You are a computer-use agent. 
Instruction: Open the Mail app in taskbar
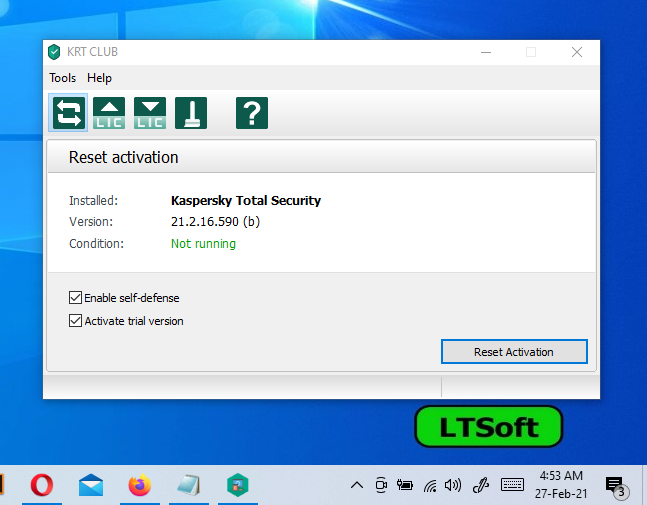(91, 485)
